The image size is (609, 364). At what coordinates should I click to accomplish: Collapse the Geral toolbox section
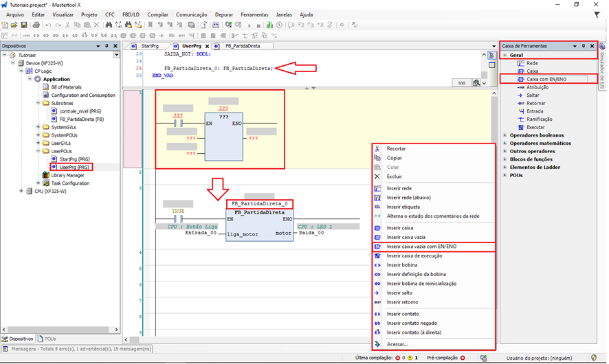(505, 55)
